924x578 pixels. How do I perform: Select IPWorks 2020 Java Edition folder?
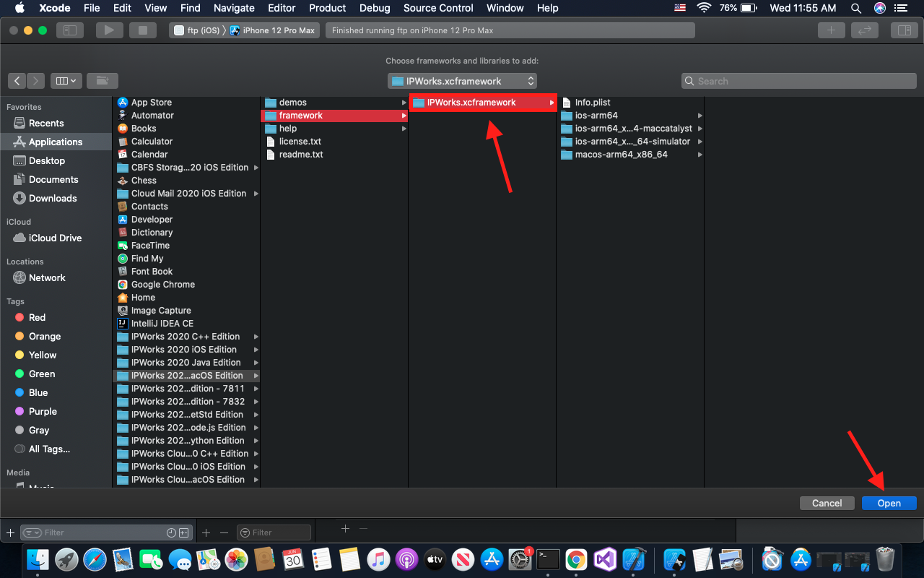pos(186,363)
